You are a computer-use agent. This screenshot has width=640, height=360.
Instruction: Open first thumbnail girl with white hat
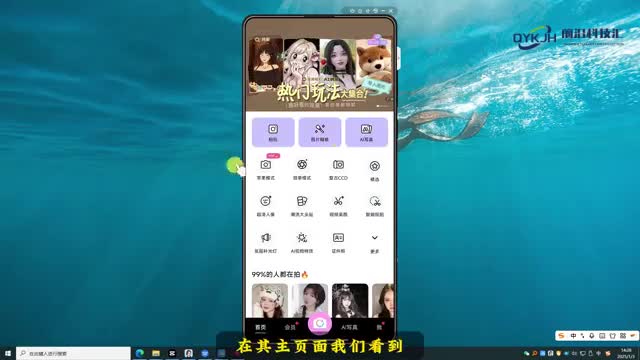270,300
